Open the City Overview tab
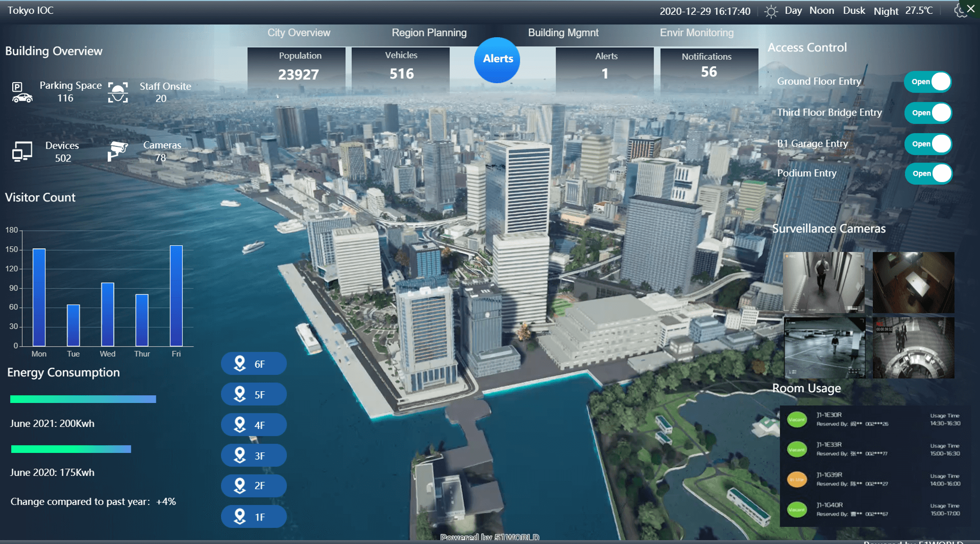The width and height of the screenshot is (980, 544). [x=299, y=33]
